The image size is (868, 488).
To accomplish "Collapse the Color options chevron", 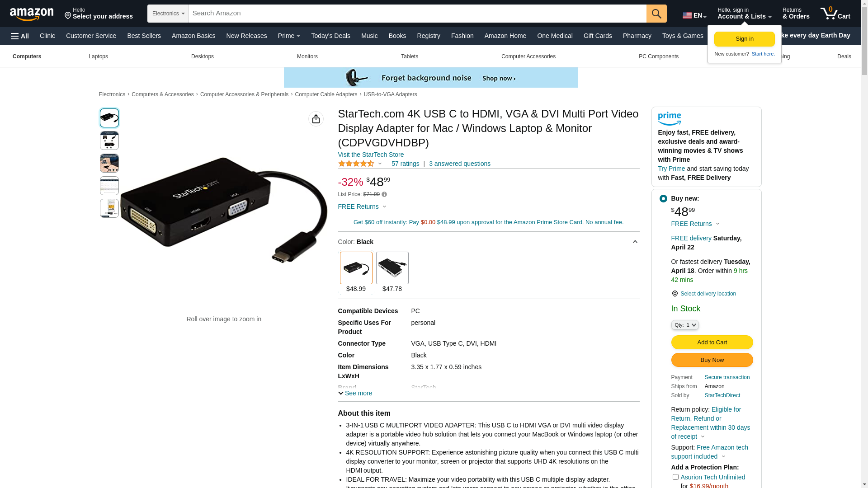I will (635, 242).
